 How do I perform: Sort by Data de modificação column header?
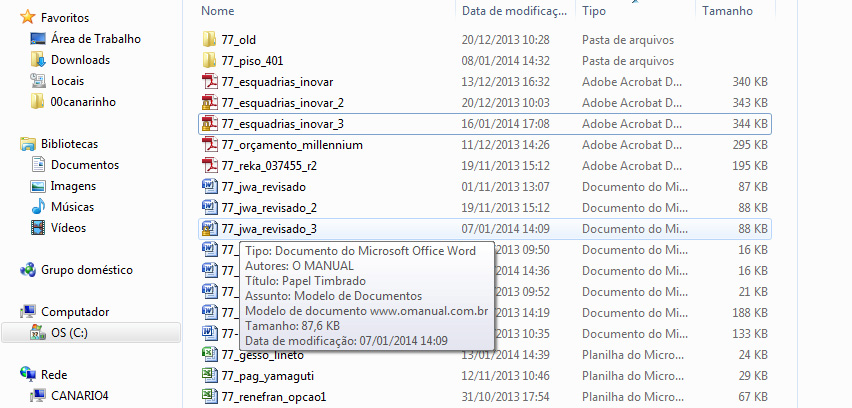[513, 11]
